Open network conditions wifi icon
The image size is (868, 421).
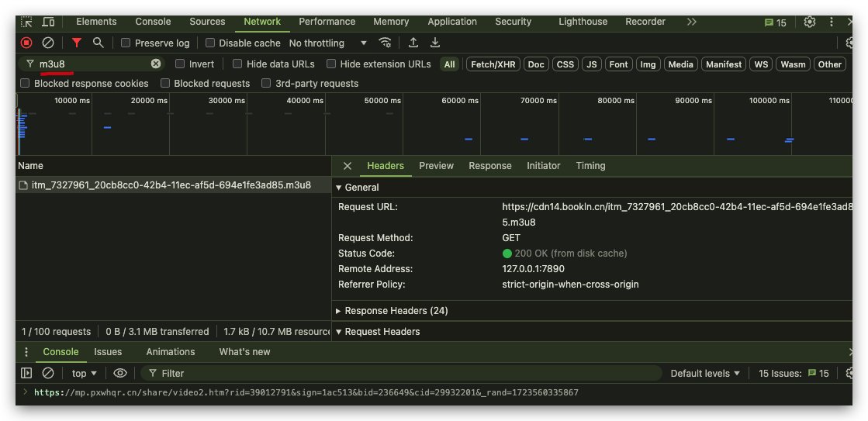(385, 43)
